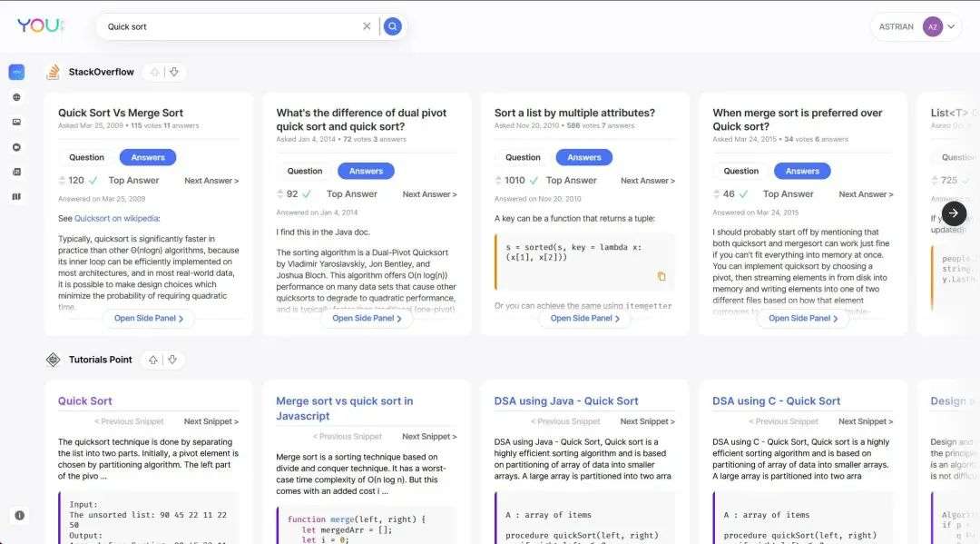This screenshot has height=544, width=980.
Task: Run the search with the blue magnifier button
Action: coord(393,26)
